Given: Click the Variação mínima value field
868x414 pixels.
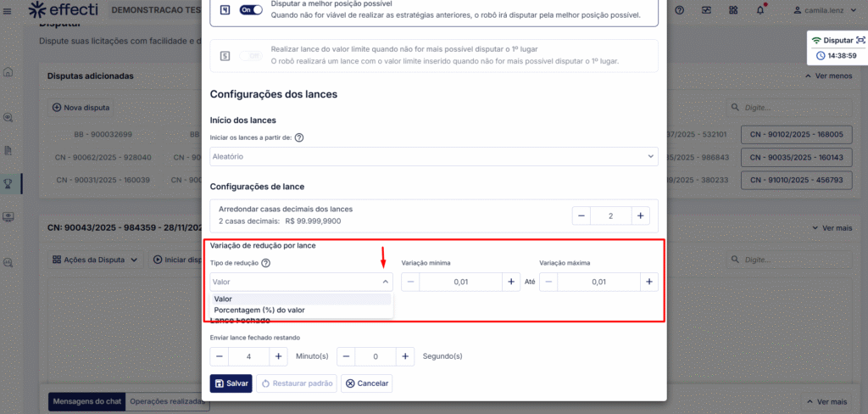Looking at the screenshot, I should click(460, 282).
